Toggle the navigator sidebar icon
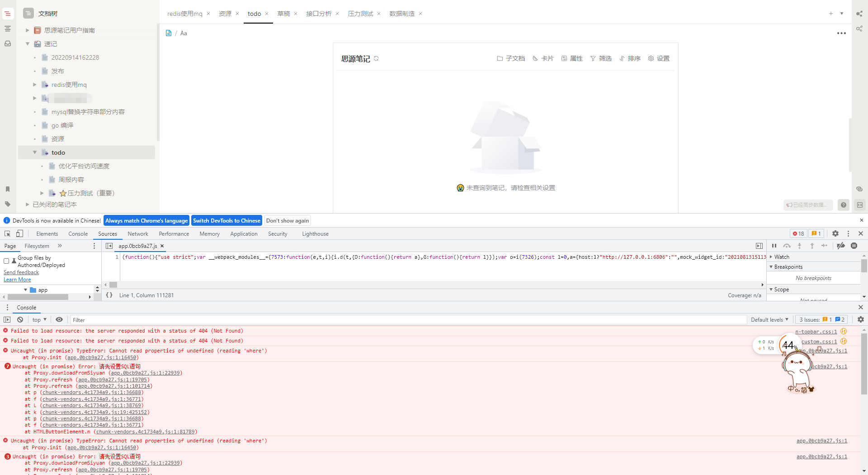868x475 pixels. click(109, 246)
